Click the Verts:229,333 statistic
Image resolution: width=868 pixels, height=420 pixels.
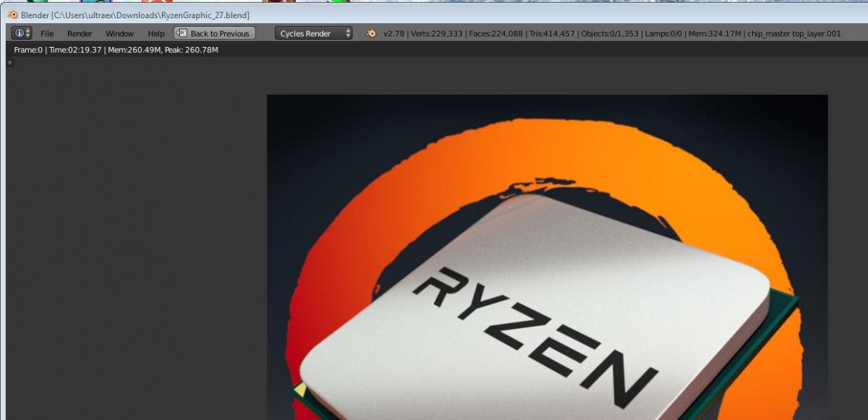click(x=436, y=33)
